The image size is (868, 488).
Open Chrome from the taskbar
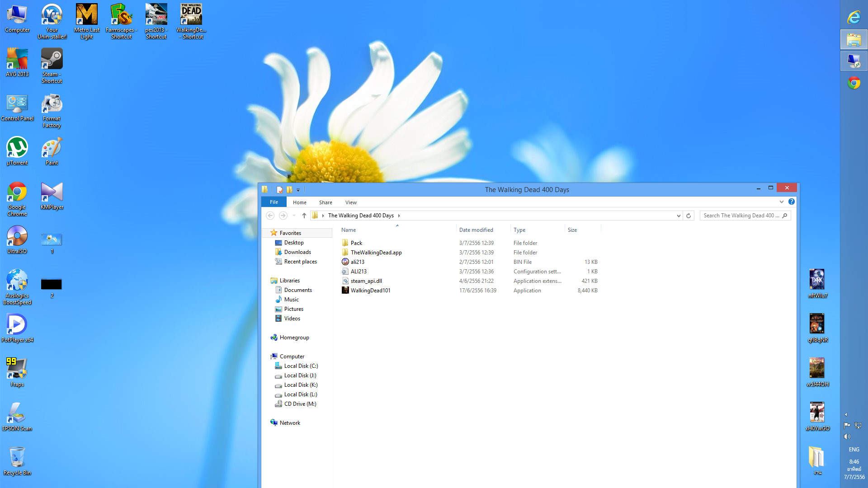pyautogui.click(x=854, y=83)
